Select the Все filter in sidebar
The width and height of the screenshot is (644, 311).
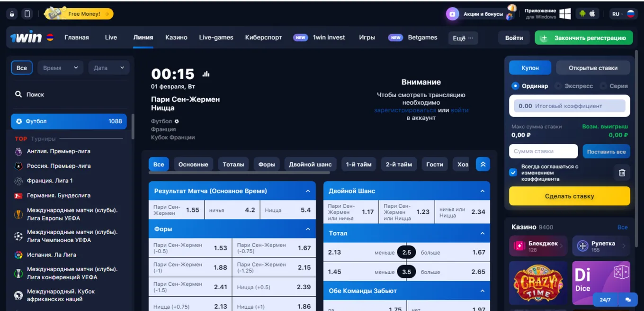[x=22, y=68]
